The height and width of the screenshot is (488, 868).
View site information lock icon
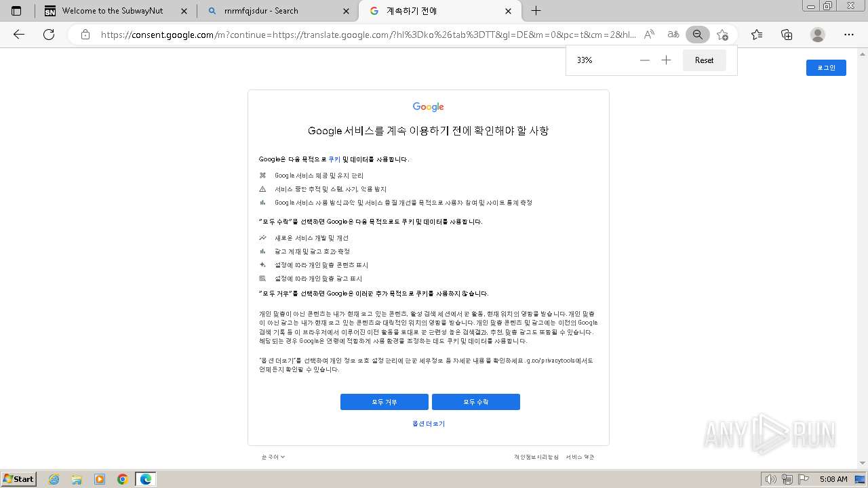point(85,35)
